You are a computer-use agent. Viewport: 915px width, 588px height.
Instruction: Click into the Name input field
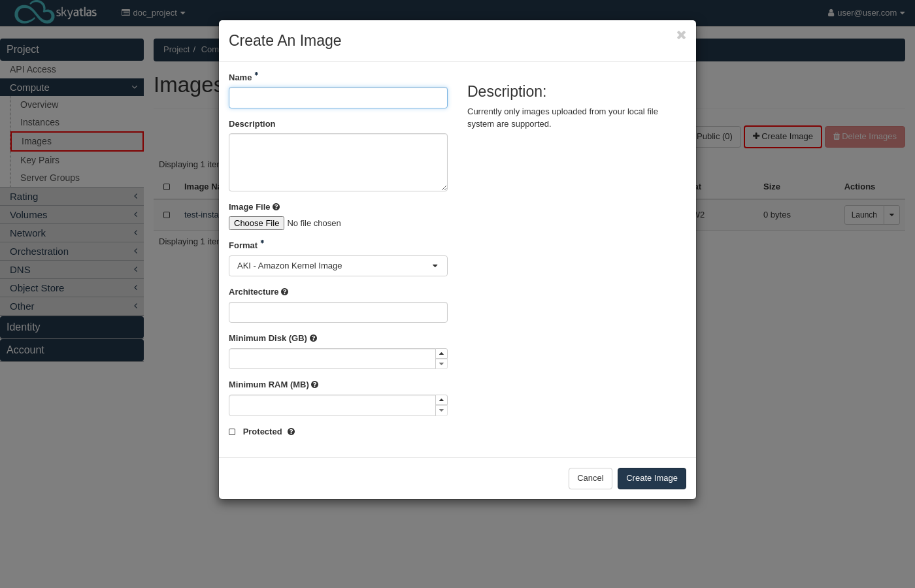pyautogui.click(x=338, y=98)
